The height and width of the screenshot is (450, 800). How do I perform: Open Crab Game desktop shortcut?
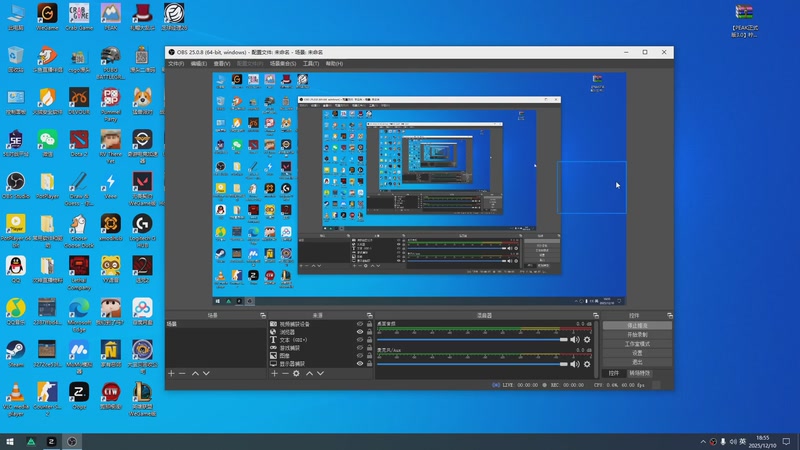[x=79, y=17]
